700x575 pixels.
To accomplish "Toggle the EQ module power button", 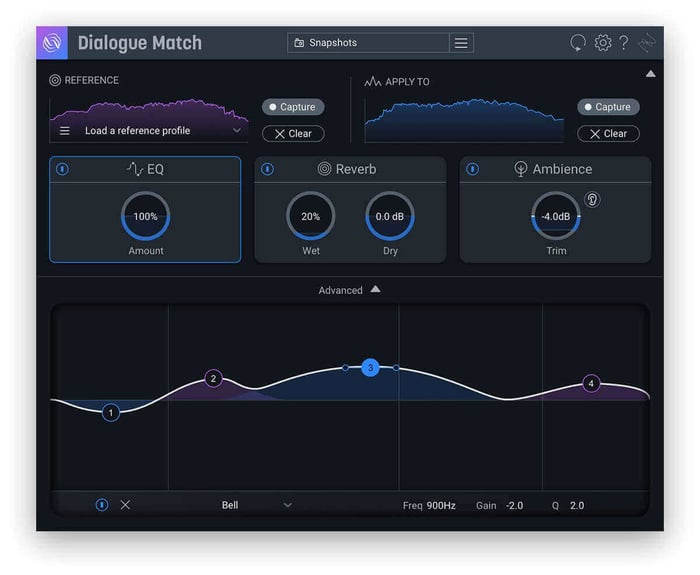I will point(62,169).
